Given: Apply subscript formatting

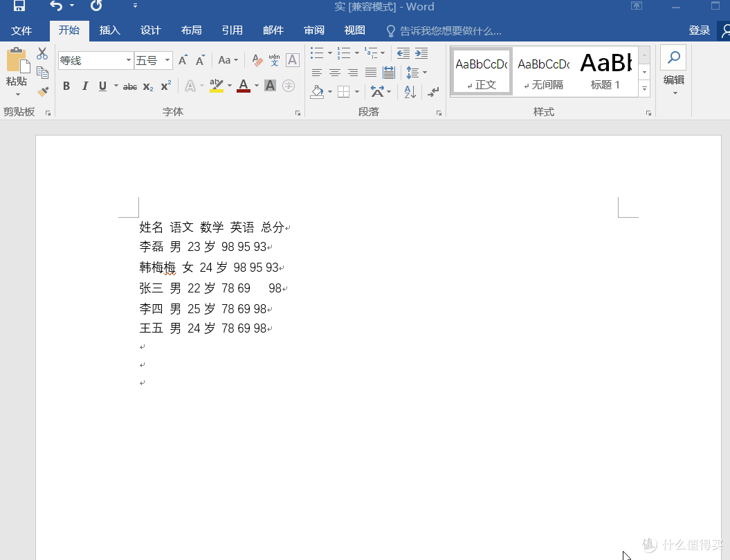Looking at the screenshot, I should click(x=147, y=86).
